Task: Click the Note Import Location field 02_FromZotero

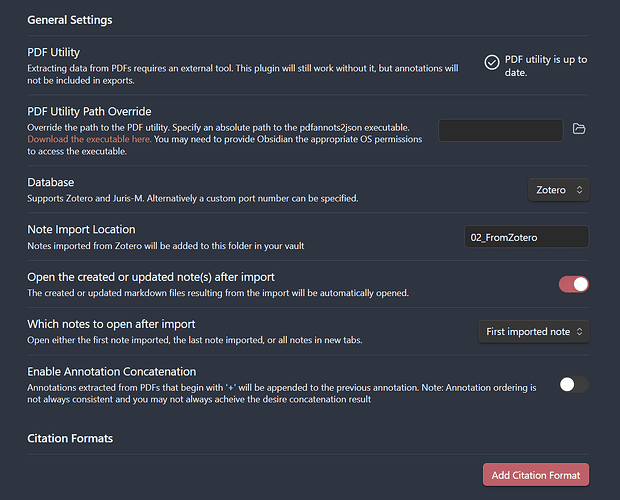Action: click(525, 237)
